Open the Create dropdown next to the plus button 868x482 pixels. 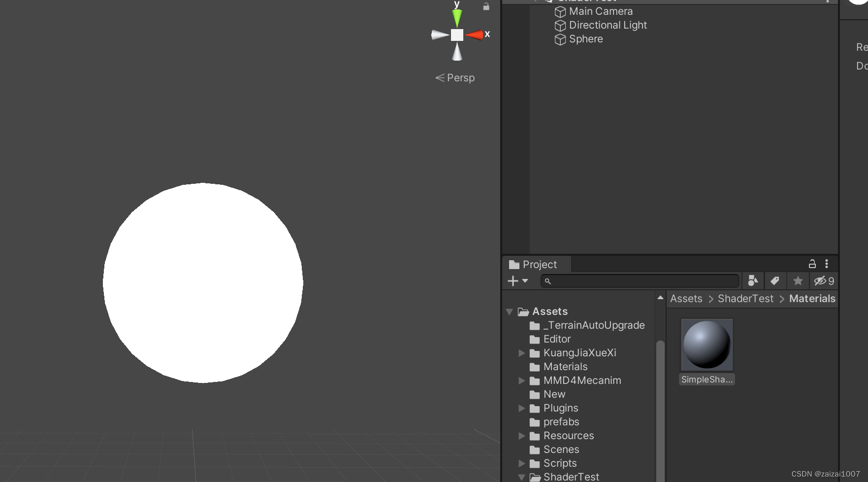point(525,281)
